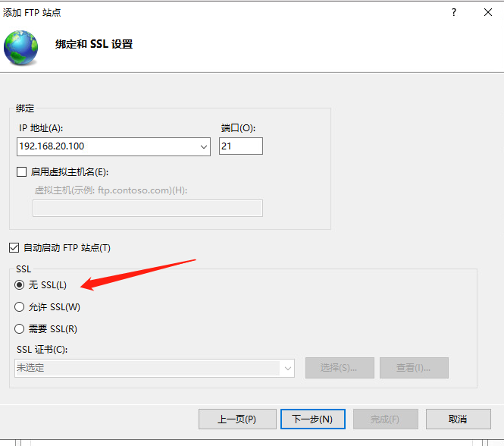Click the 查看(I)... certificate button

coord(414,367)
